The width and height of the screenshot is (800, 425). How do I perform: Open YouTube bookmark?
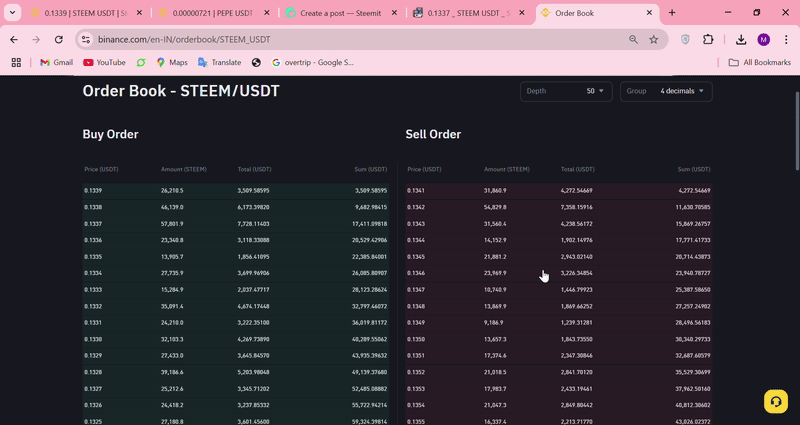104,62
